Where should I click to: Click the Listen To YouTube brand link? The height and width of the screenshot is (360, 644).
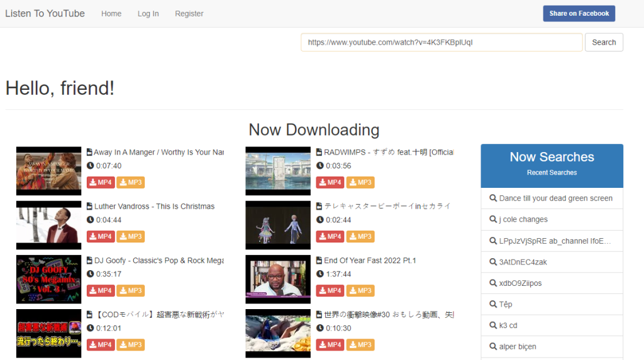pos(45,14)
